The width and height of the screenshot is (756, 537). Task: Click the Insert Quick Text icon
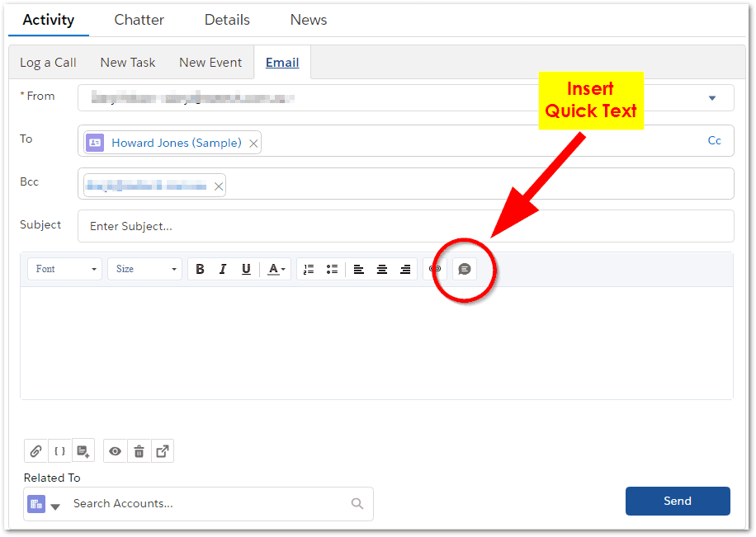465,269
